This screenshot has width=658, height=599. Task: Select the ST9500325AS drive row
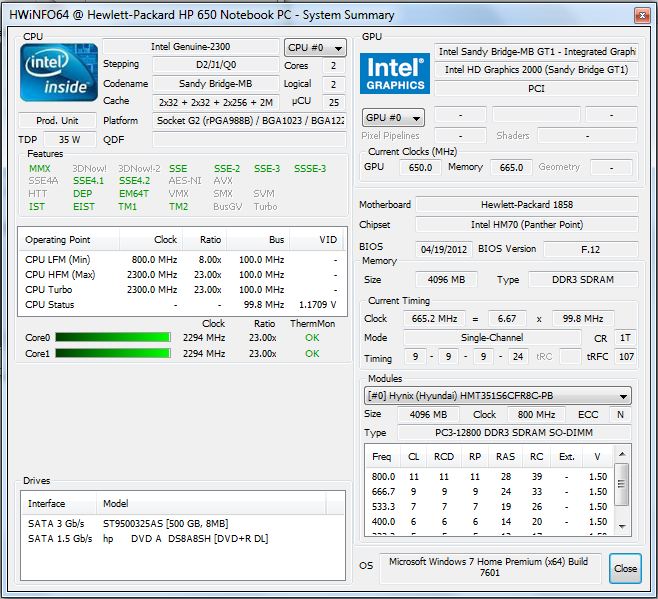tap(183, 523)
